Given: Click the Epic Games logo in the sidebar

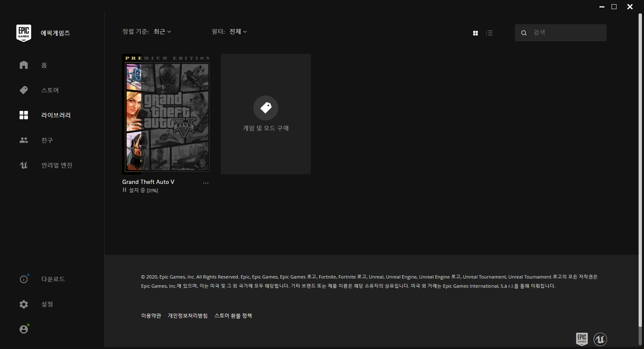Looking at the screenshot, I should [24, 33].
